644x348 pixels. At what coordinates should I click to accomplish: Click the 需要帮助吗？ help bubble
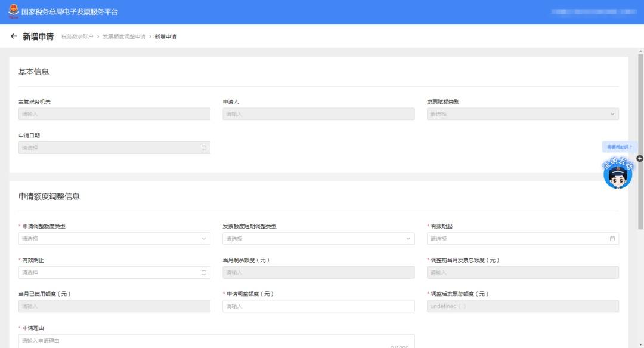(x=619, y=147)
